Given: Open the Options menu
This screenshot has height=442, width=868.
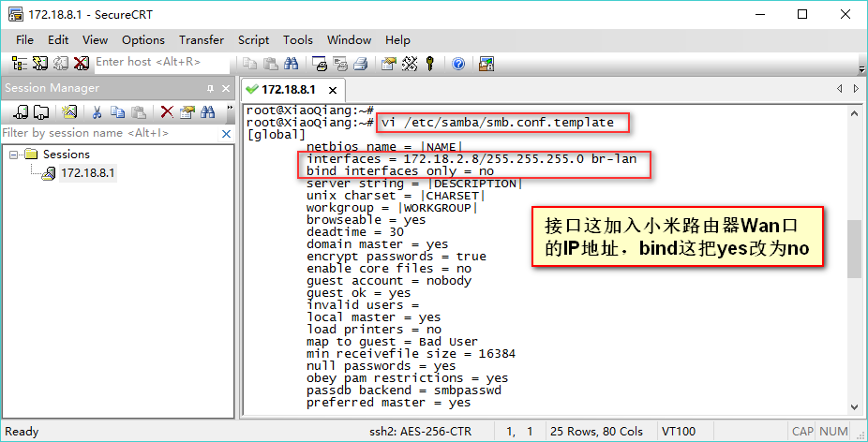Looking at the screenshot, I should (143, 40).
